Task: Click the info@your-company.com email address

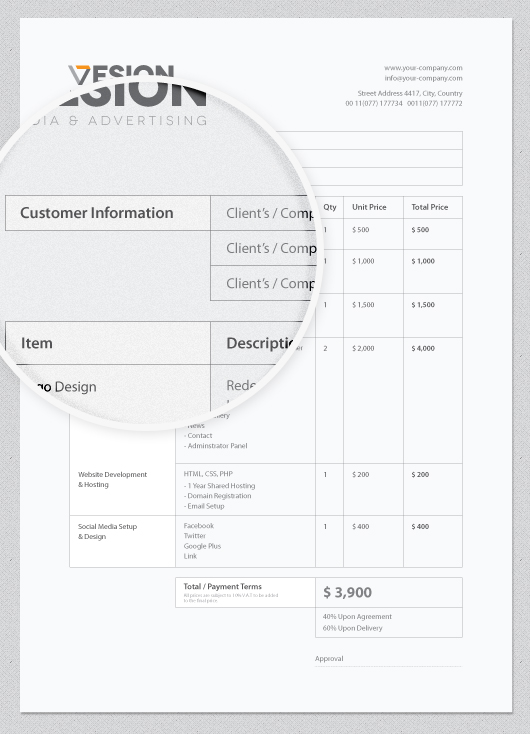Action: 423,78
